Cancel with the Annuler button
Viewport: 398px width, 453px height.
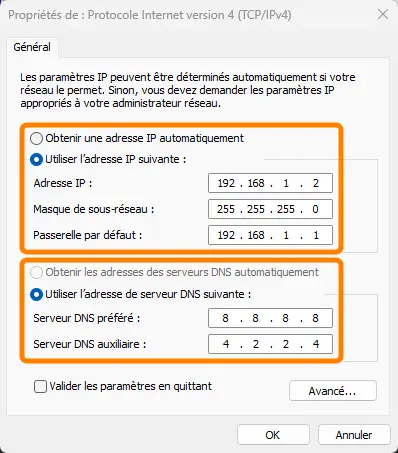(x=354, y=435)
